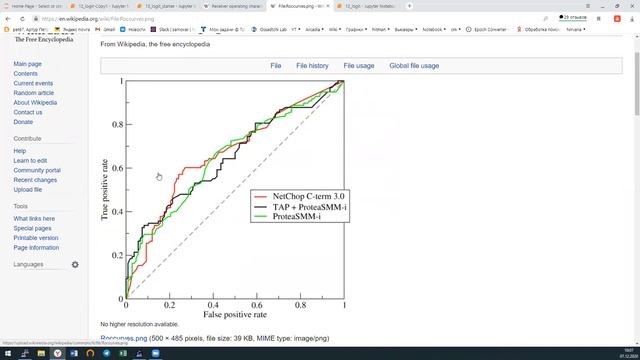Switch to the 12_logit_starter Jupyter tab

tap(166, 6)
